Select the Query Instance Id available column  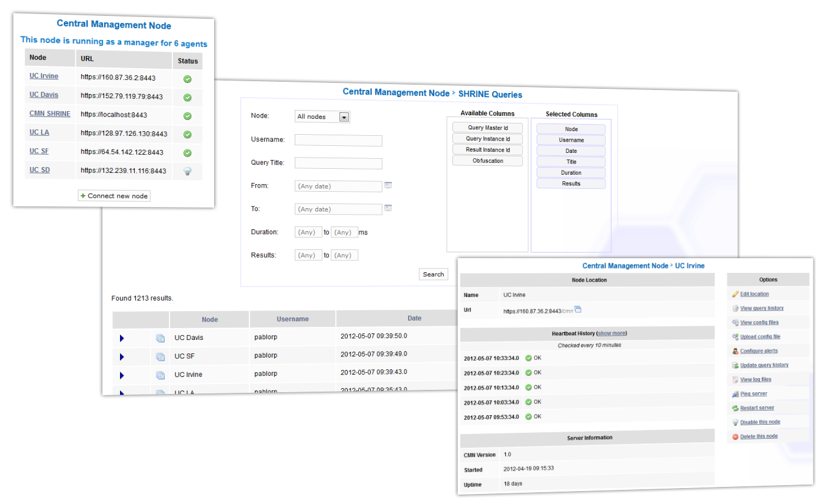(x=488, y=139)
